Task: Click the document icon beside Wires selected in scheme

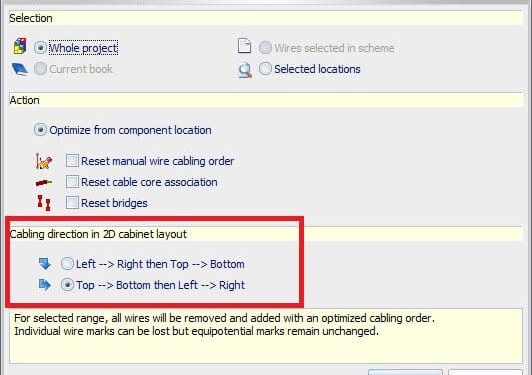Action: coord(244,46)
